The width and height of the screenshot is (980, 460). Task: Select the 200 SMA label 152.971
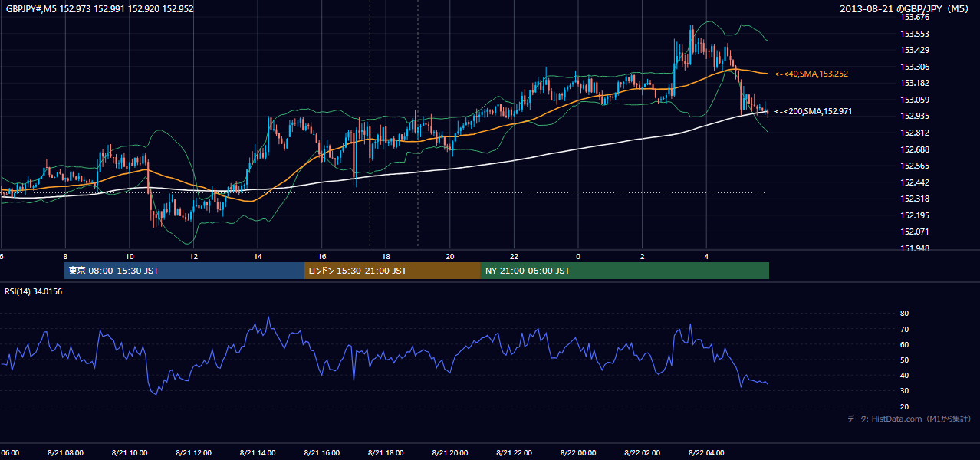pos(813,112)
